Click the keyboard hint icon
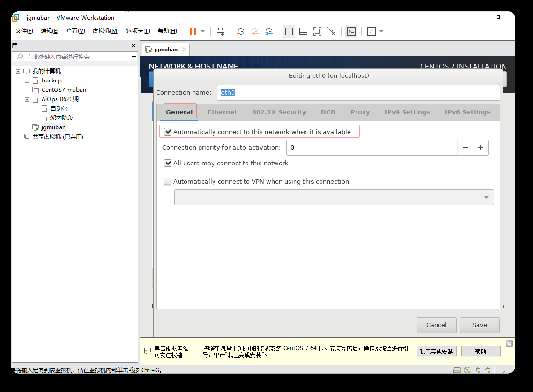This screenshot has width=533, height=392. point(147,351)
